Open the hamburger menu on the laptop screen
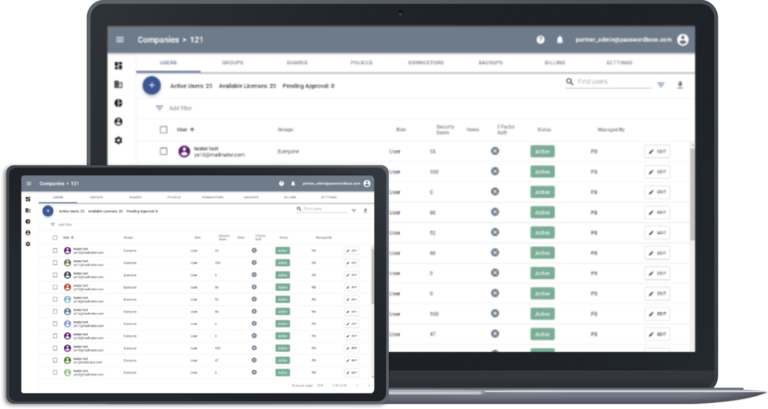This screenshot has width=768, height=409. tap(120, 40)
